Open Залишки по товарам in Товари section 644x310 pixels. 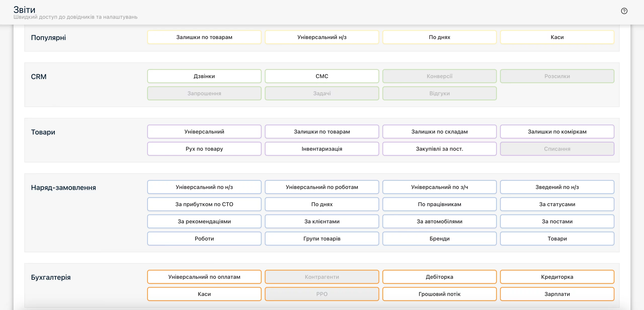click(x=322, y=132)
